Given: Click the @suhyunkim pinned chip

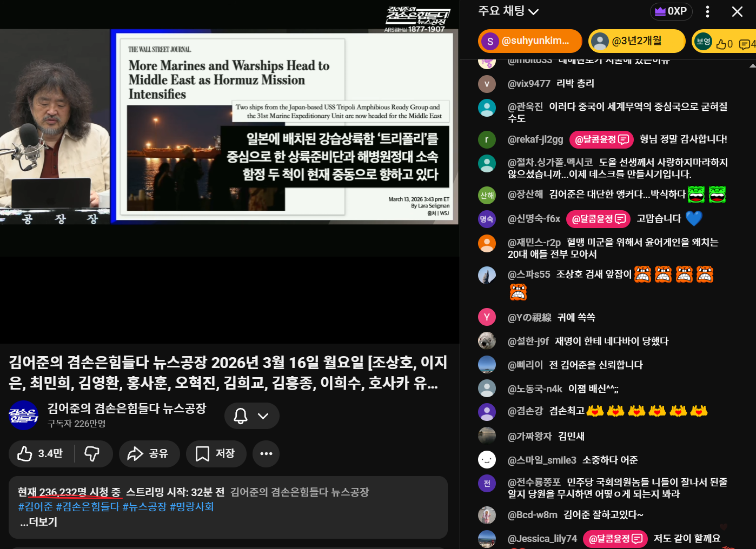Looking at the screenshot, I should click(530, 41).
